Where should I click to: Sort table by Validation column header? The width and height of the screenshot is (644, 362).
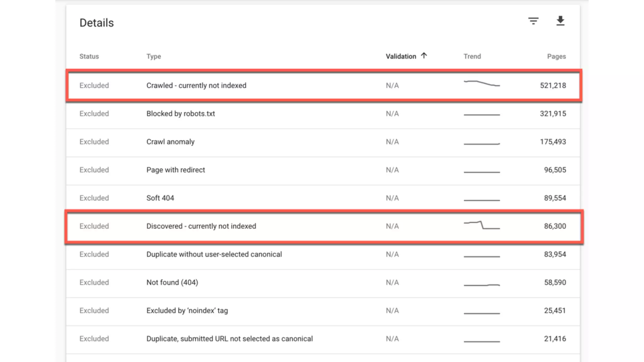[401, 56]
